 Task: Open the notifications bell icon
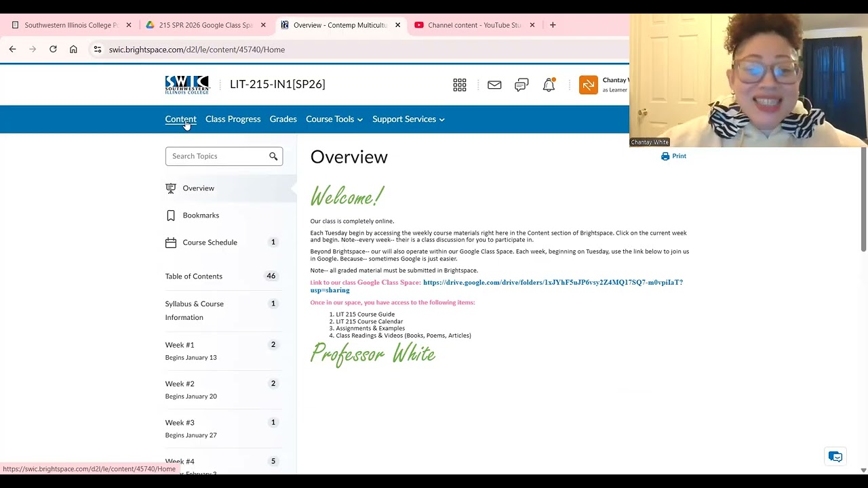point(549,85)
